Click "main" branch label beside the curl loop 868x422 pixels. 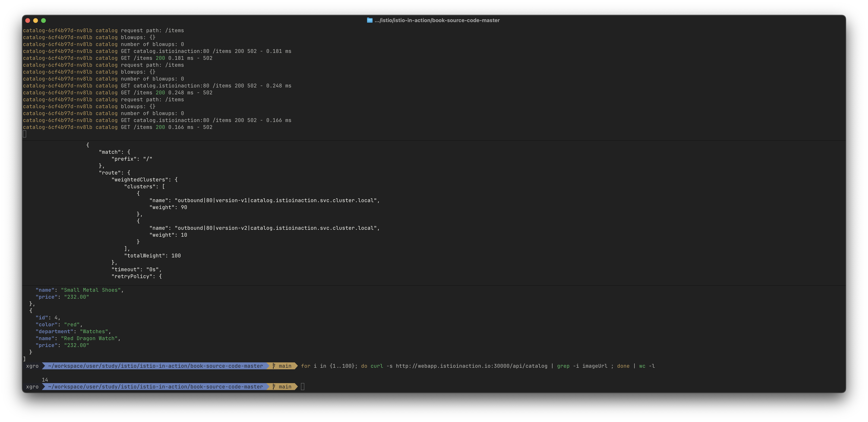coord(285,366)
